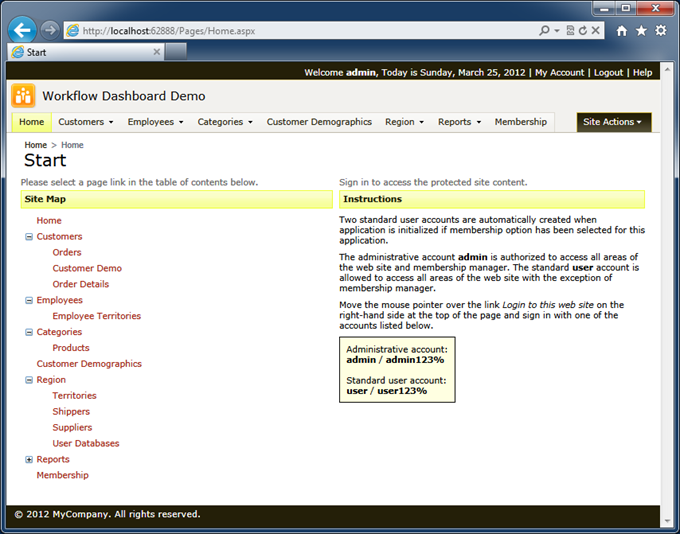The height and width of the screenshot is (534, 680).
Task: Open the Customers dropdown menu
Action: (x=86, y=122)
